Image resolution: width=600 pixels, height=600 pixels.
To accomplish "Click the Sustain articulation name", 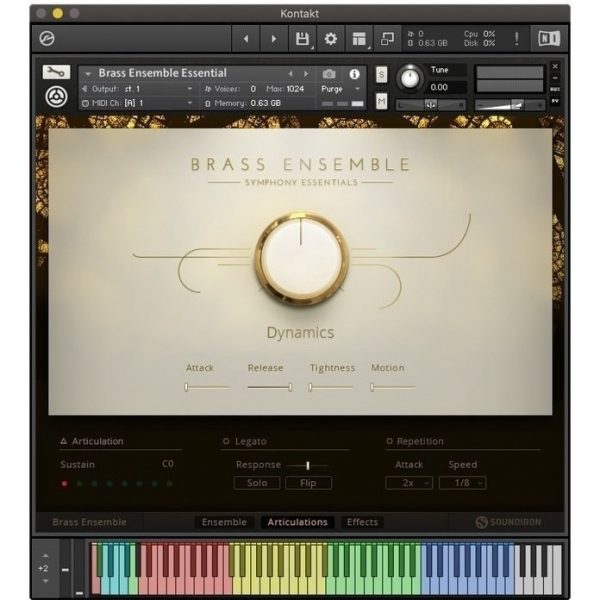I will (x=78, y=465).
